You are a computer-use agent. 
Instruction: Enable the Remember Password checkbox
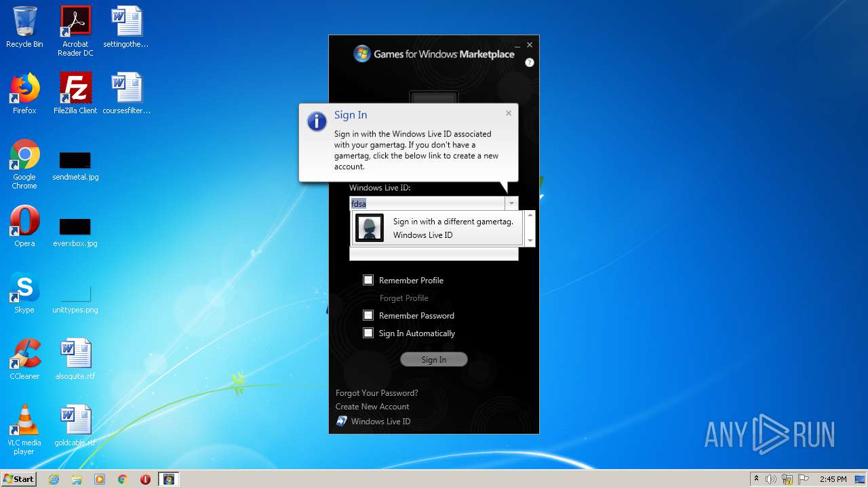(368, 315)
